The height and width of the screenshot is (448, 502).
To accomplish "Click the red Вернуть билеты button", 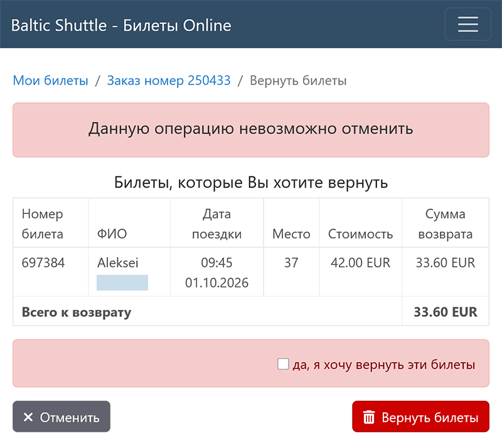I will (420, 417).
